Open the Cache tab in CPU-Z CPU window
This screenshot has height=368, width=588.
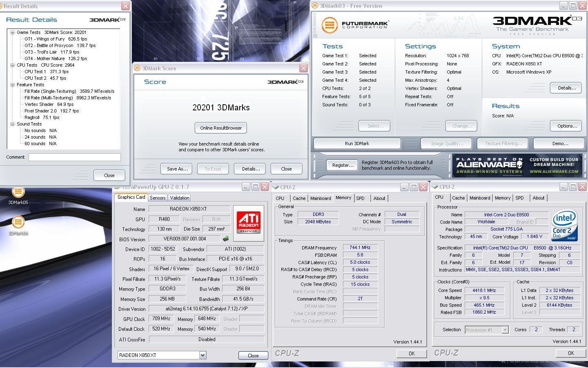tap(458, 198)
